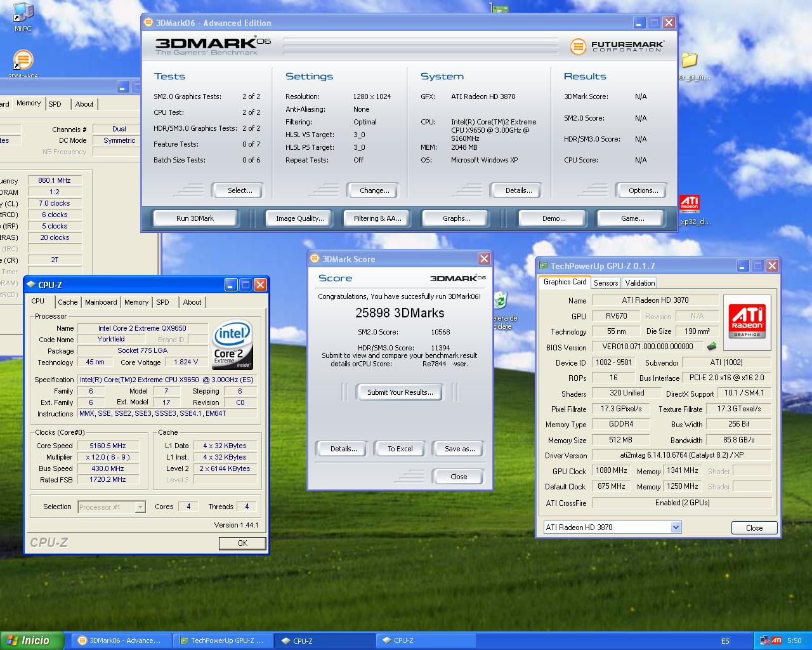The width and height of the screenshot is (812, 650).
Task: Click Run 3DMark button
Action: tap(195, 218)
